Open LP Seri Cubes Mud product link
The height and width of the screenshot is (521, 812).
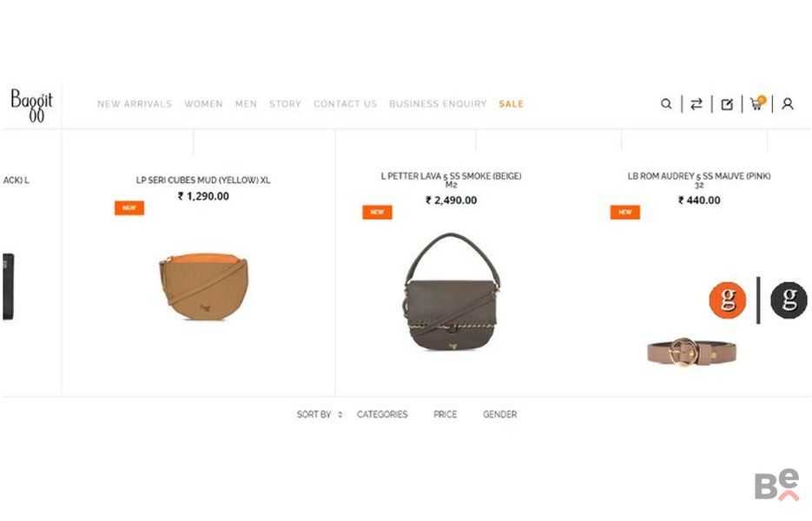203,181
